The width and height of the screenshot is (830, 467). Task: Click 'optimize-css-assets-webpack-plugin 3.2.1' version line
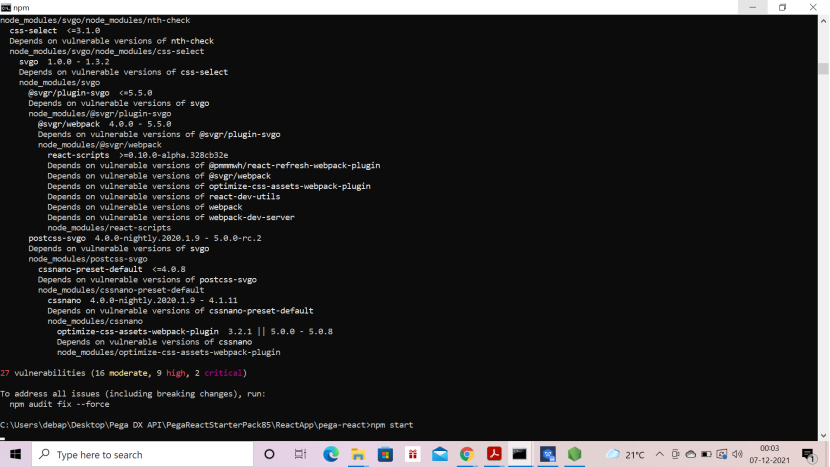[x=195, y=331]
